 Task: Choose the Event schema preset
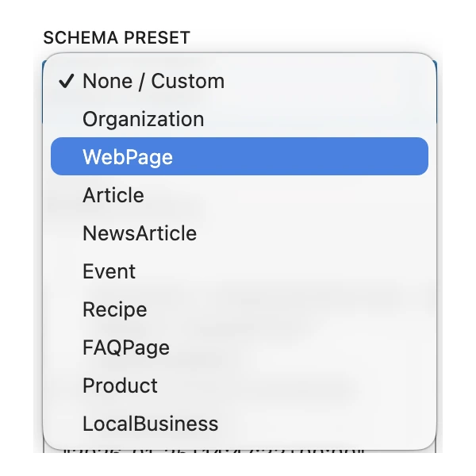(109, 271)
